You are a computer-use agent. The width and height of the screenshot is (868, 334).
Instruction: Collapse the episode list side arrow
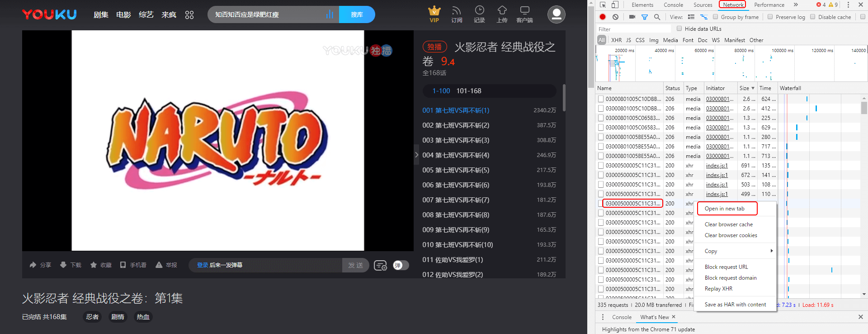(x=416, y=155)
